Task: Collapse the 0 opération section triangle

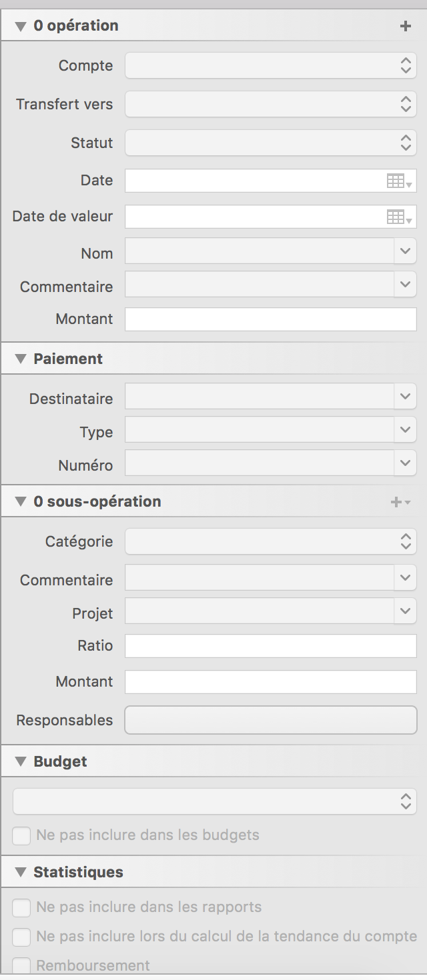Action: tap(21, 26)
